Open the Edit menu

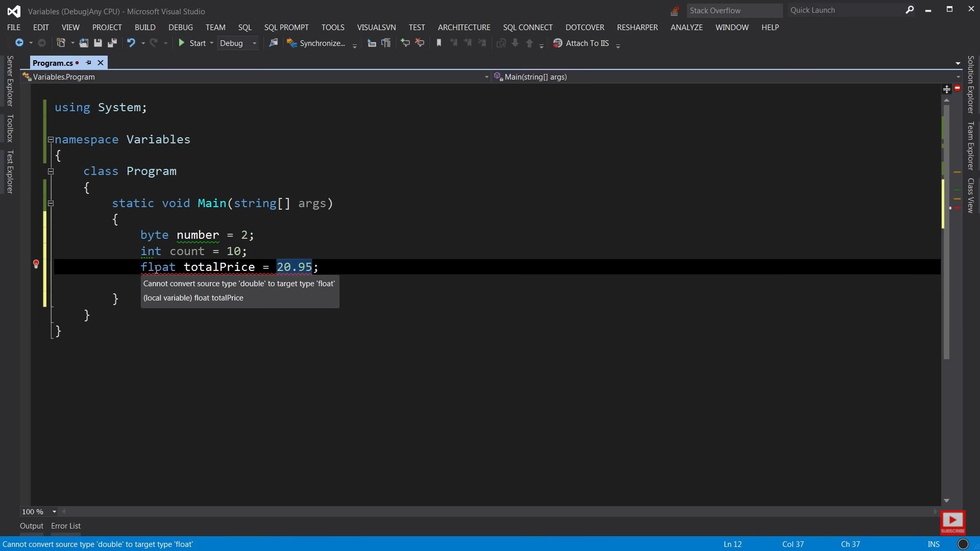41,28
